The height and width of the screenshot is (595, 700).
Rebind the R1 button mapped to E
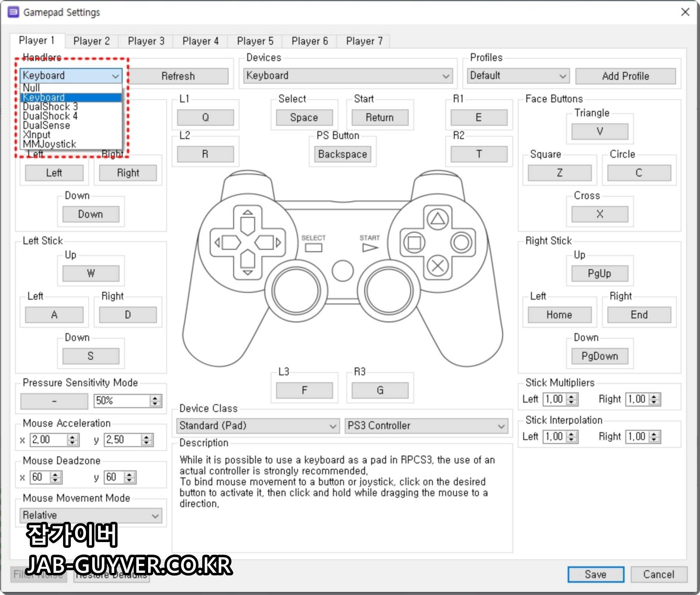pos(479,118)
